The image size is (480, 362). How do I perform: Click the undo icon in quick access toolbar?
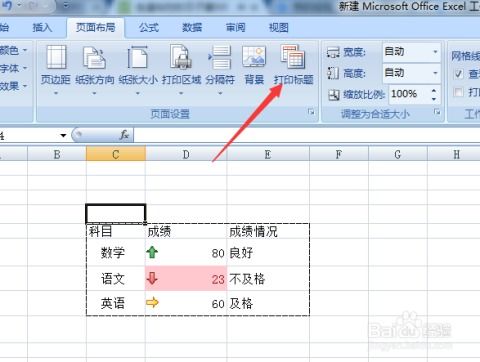pos(7,6)
